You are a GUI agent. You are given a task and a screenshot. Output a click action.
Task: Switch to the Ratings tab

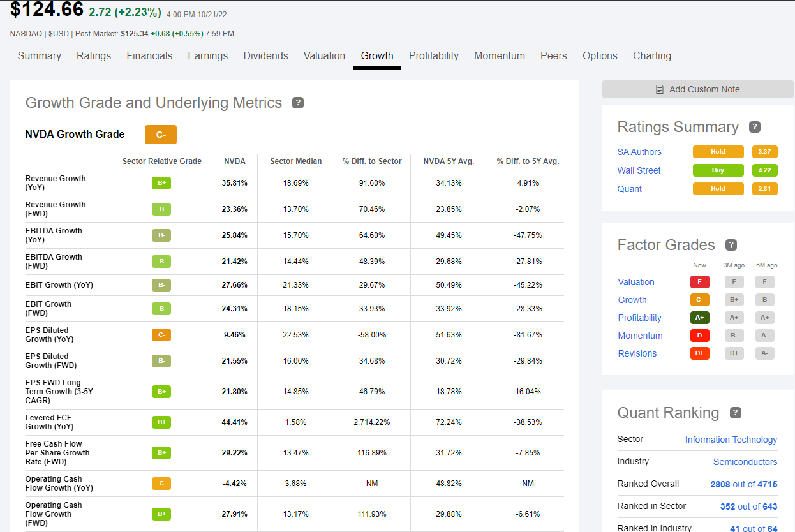tap(94, 56)
